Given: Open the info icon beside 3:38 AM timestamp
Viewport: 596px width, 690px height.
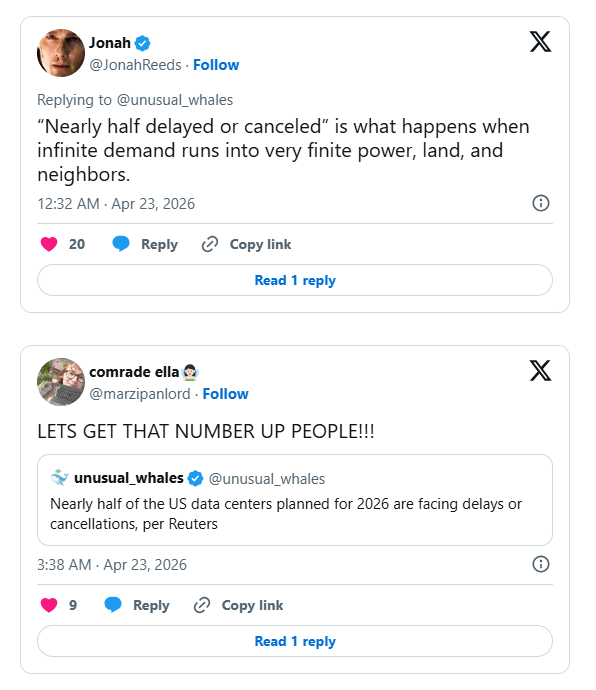Looking at the screenshot, I should coord(541,564).
